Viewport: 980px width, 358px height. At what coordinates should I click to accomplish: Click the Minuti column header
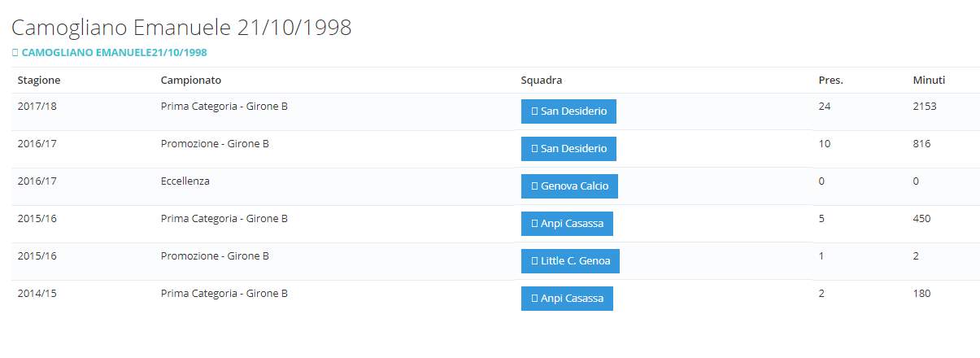click(929, 80)
